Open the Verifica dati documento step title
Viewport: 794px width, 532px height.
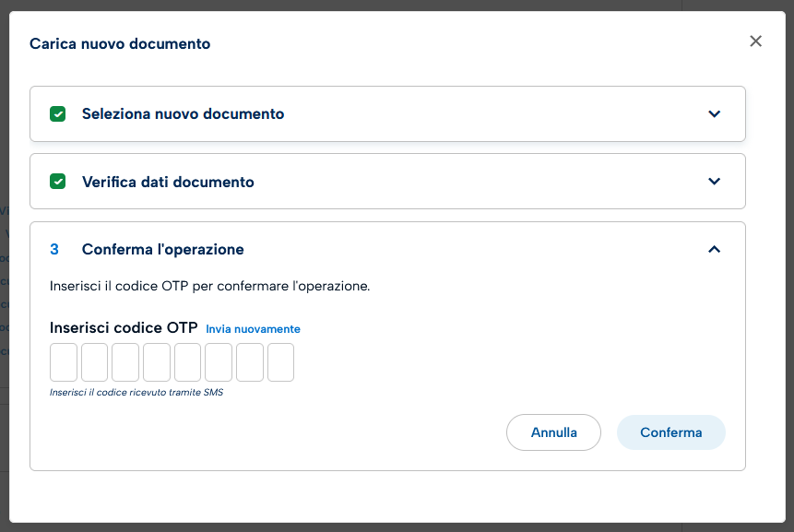tap(168, 182)
